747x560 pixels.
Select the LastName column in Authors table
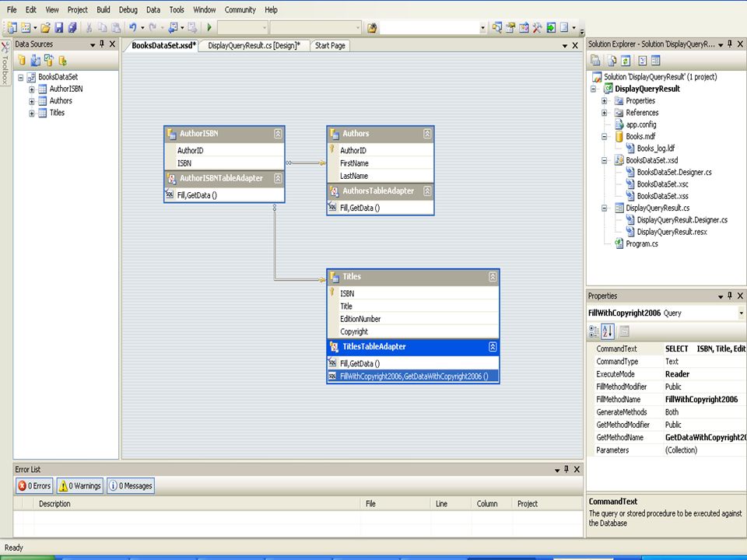click(x=381, y=176)
